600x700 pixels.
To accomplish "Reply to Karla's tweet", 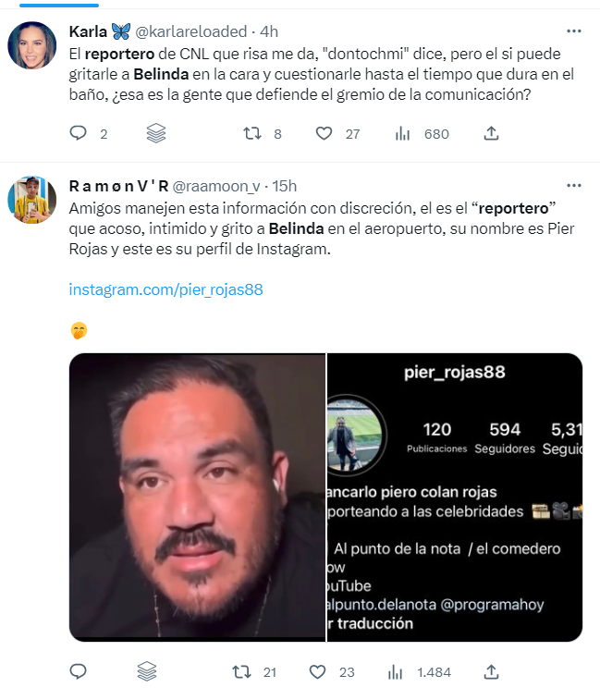I will [79, 133].
